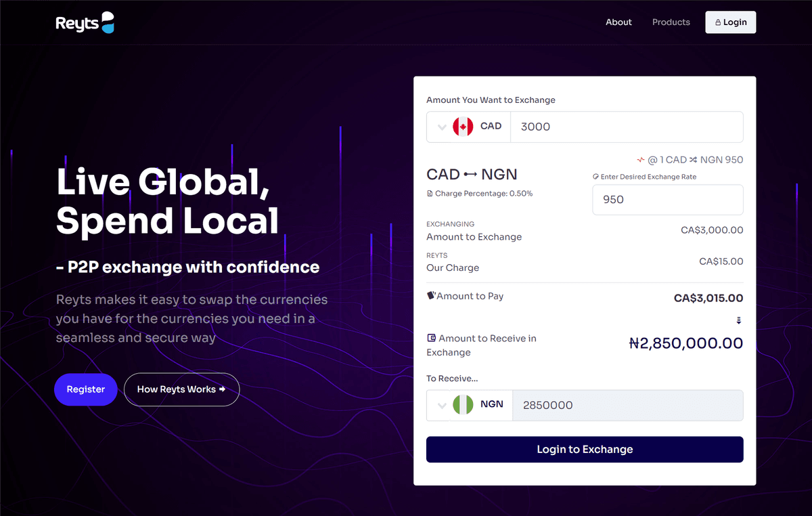The image size is (812, 516).
Task: Click the small down arrow under CA$3,015.00
Action: (x=739, y=320)
